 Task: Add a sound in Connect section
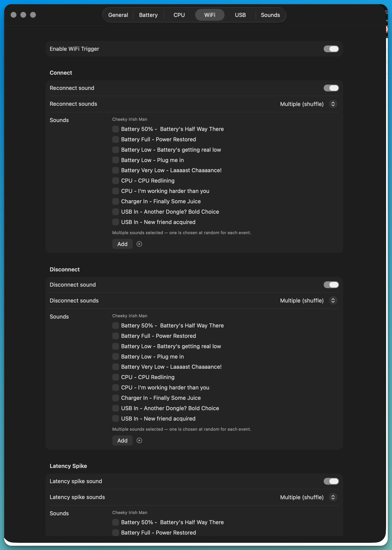pos(122,244)
